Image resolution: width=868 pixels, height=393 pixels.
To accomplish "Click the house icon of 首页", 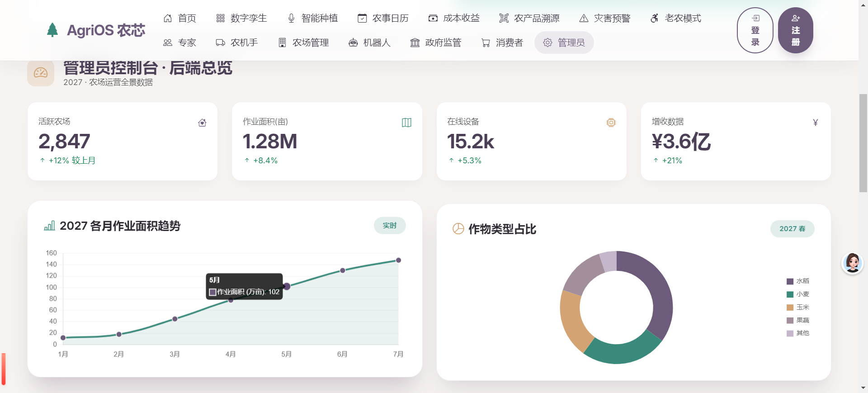I will click(x=168, y=18).
